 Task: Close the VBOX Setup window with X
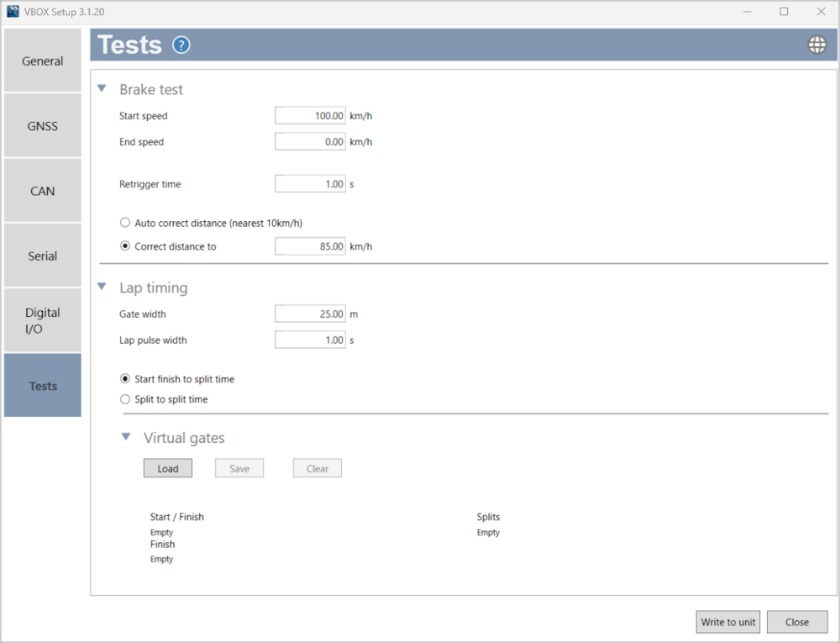point(821,11)
